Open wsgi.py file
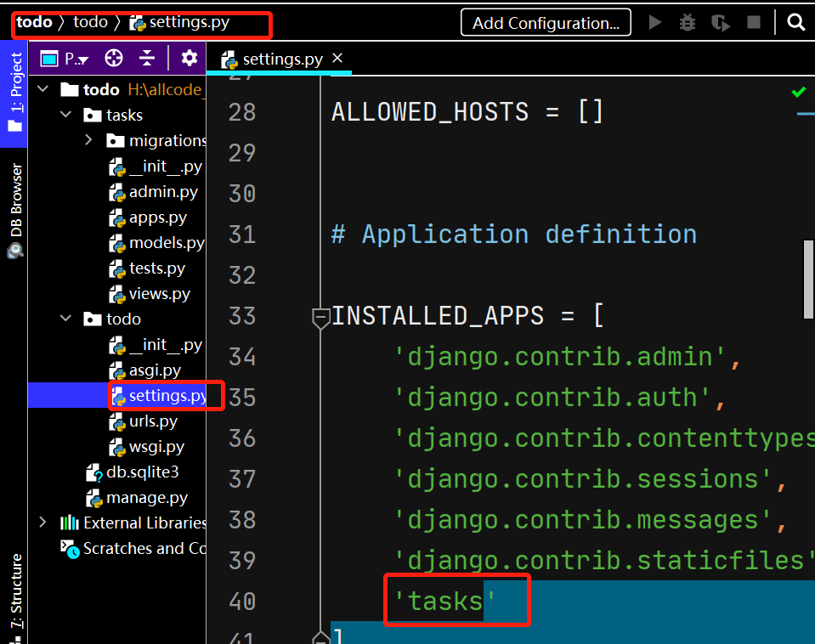Viewport: 815px width, 644px height. click(146, 447)
